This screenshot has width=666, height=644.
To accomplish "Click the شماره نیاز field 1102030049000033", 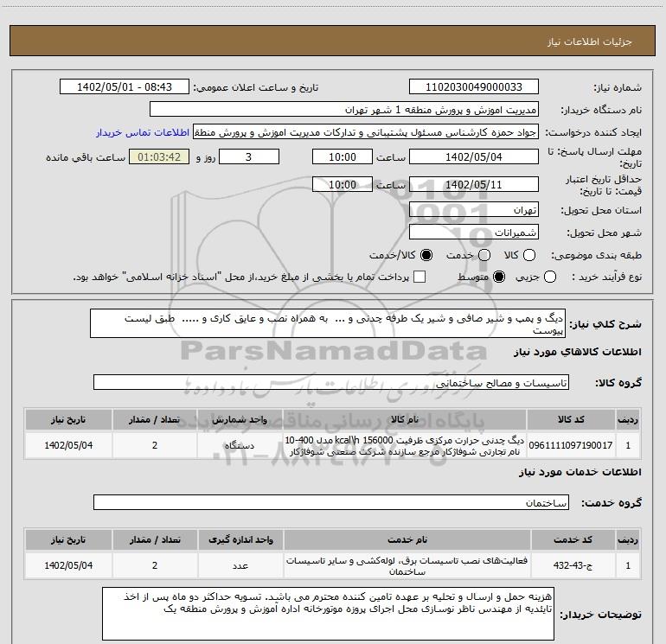I will (474, 86).
